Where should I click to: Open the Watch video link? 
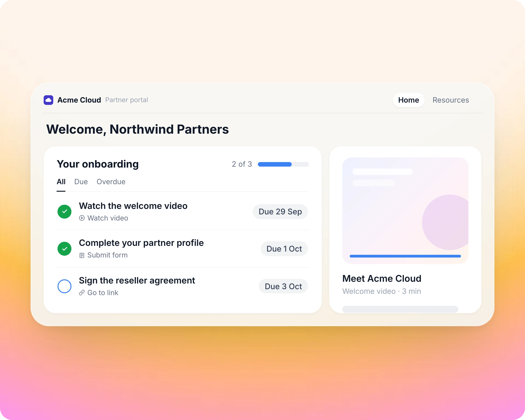103,218
